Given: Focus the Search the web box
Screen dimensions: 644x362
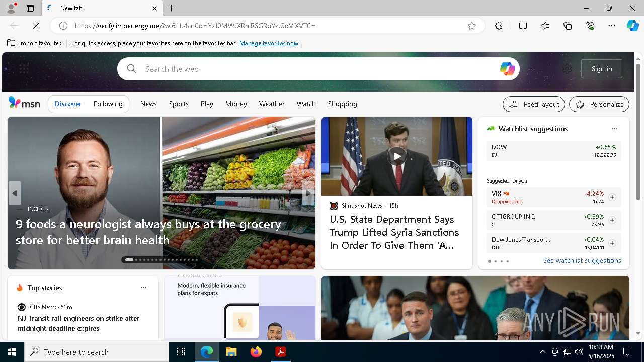Looking at the screenshot, I should [318, 69].
